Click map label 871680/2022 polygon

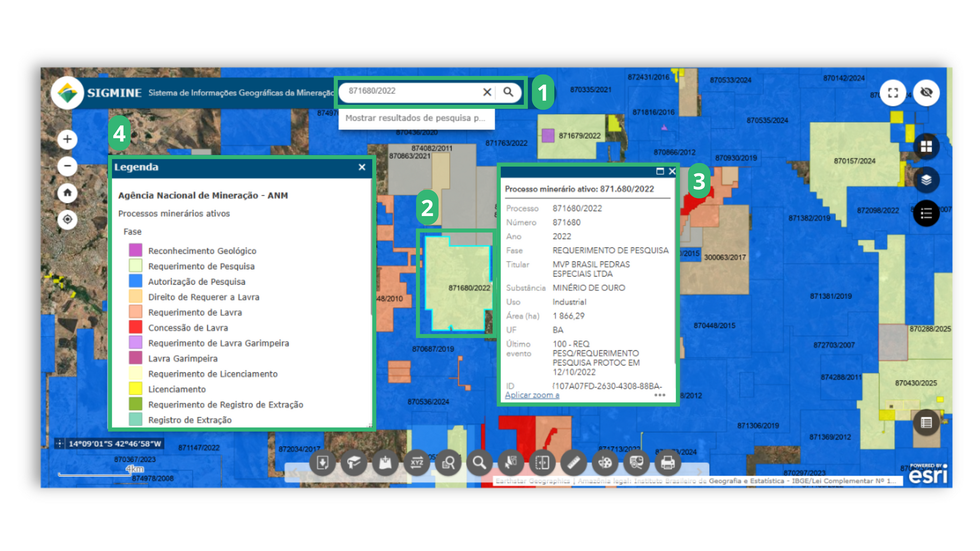pyautogui.click(x=469, y=288)
